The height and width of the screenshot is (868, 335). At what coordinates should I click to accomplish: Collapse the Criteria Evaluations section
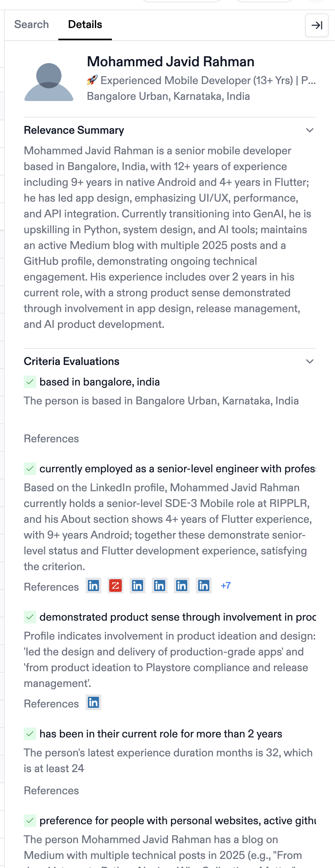click(310, 361)
